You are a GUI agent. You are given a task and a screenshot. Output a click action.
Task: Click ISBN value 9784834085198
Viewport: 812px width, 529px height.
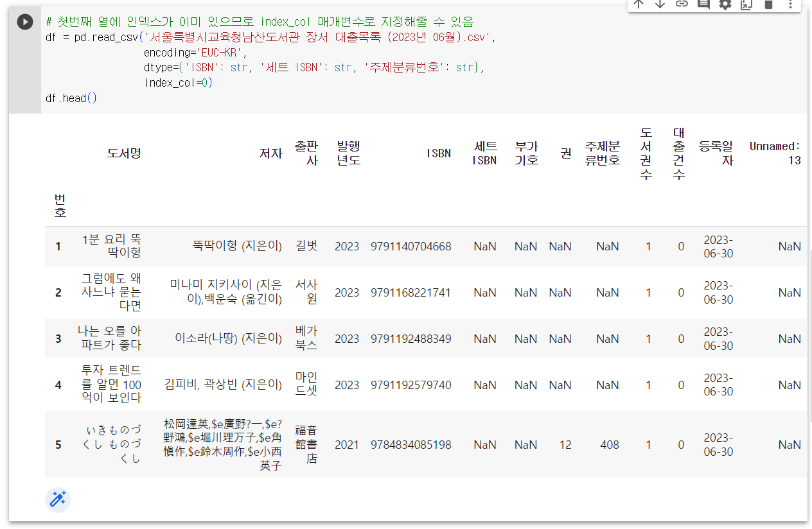pos(411,445)
